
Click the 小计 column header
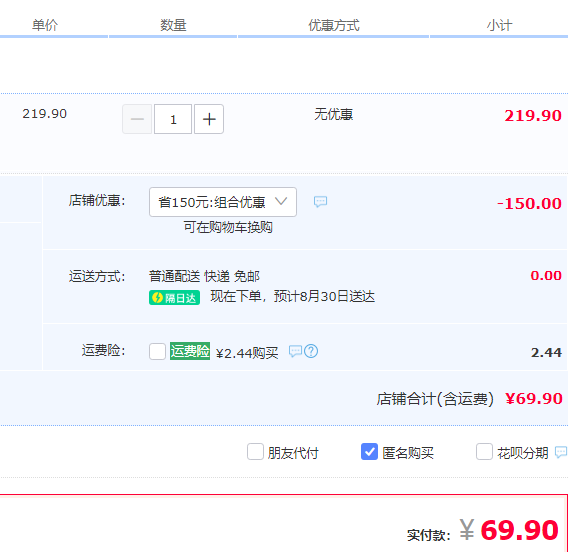499,25
